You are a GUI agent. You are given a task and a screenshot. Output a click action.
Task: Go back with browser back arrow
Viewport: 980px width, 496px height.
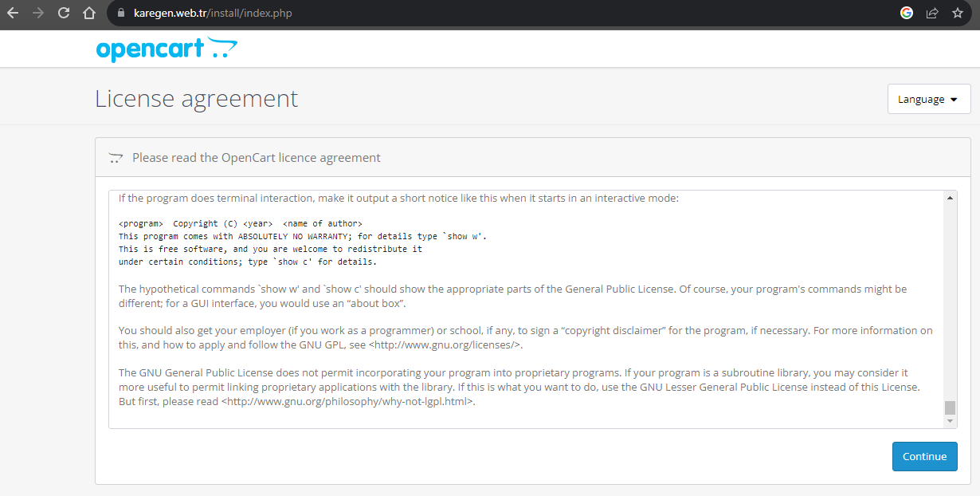click(13, 13)
